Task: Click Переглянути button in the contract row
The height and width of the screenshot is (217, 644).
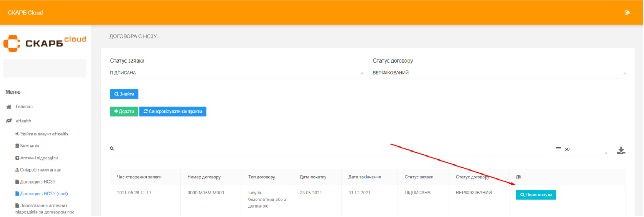Action: [535, 195]
